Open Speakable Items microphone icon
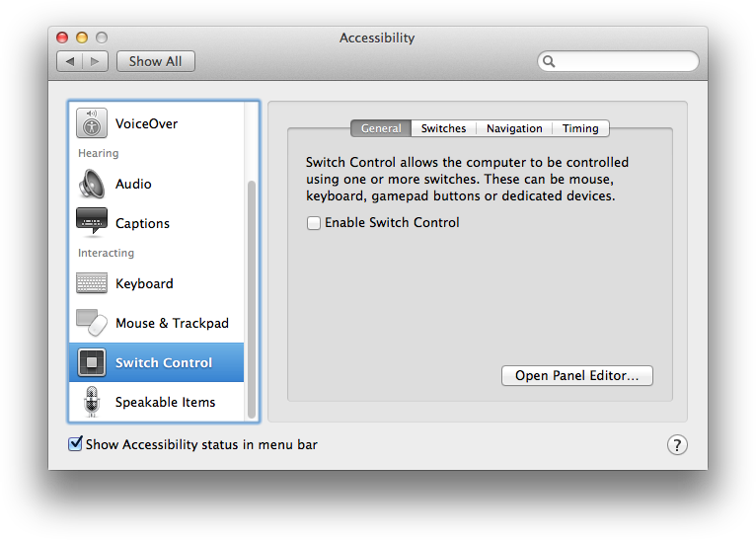 point(92,402)
